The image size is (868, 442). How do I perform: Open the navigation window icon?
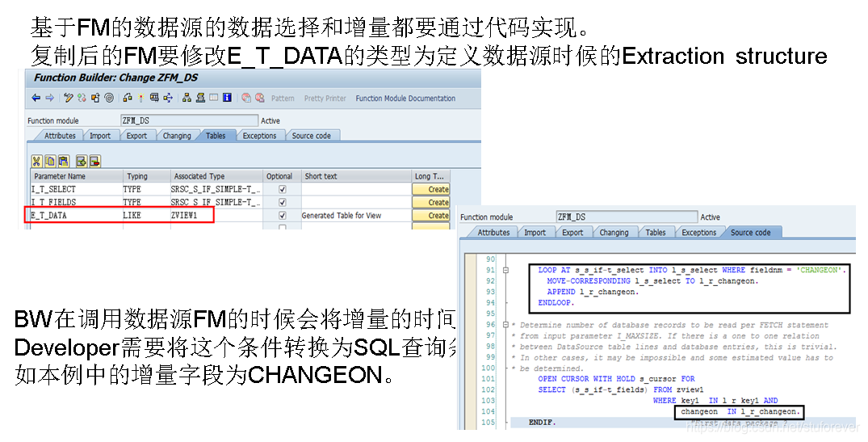[200, 98]
